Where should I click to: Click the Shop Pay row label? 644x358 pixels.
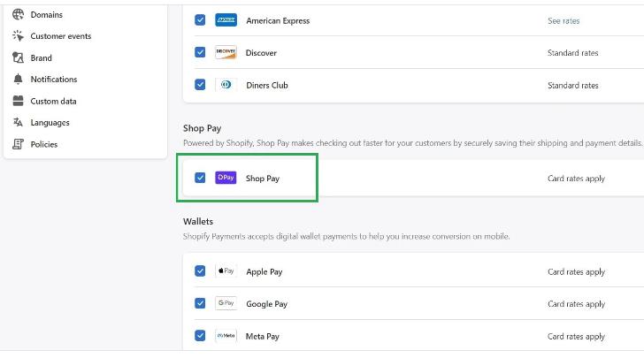coord(263,179)
